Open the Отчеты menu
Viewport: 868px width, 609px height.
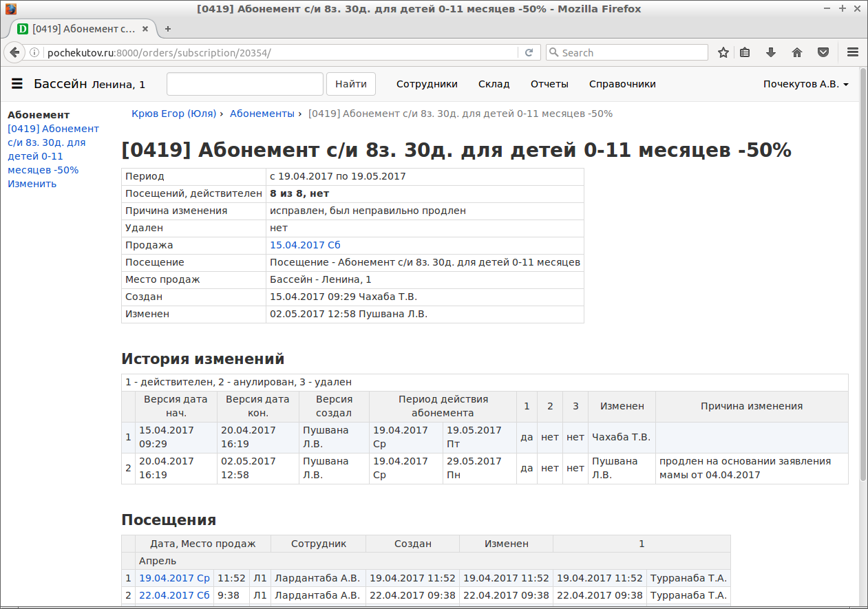tap(549, 84)
